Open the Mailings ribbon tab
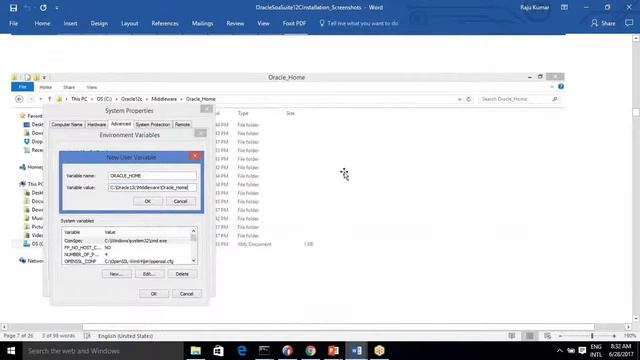The height and width of the screenshot is (360, 640). 202,23
